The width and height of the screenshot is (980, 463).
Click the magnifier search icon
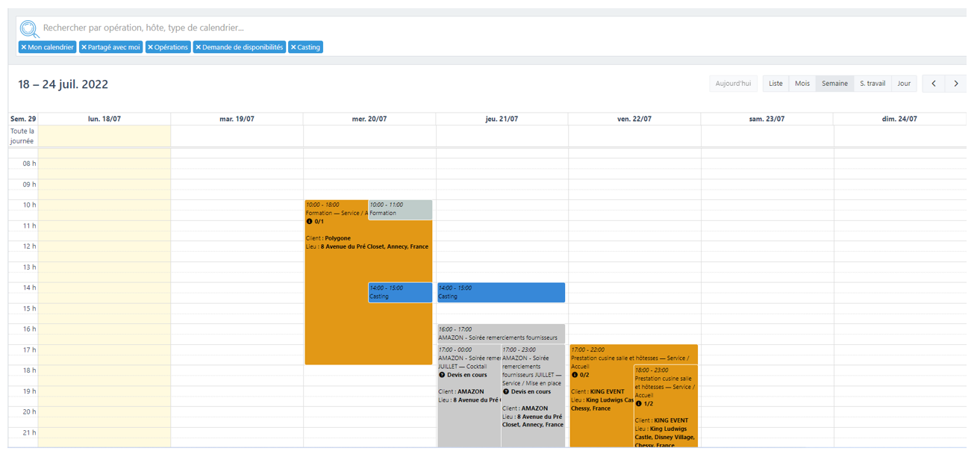29,28
